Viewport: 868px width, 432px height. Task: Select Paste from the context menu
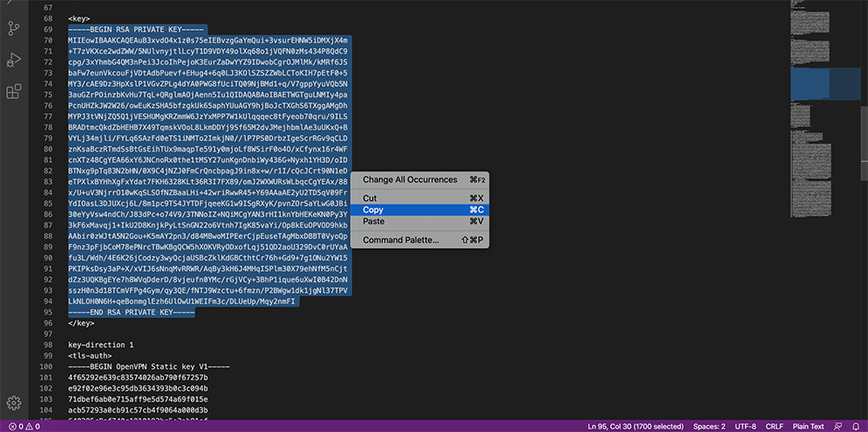pos(374,221)
